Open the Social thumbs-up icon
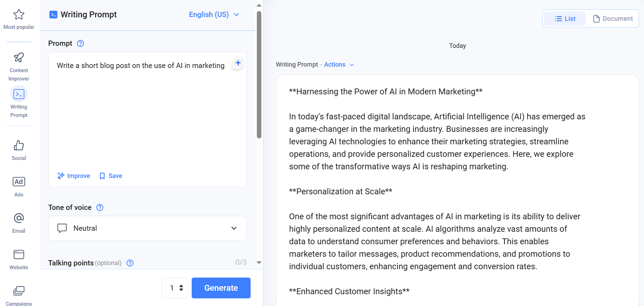 [19, 145]
